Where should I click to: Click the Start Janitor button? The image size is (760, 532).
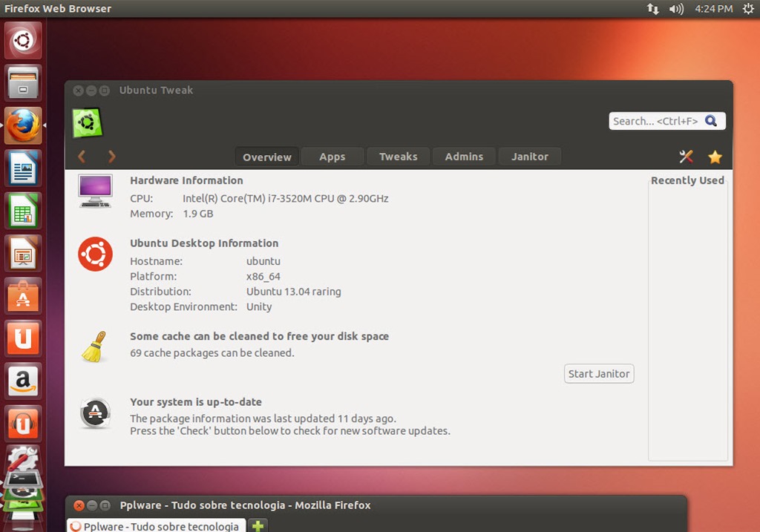[599, 373]
